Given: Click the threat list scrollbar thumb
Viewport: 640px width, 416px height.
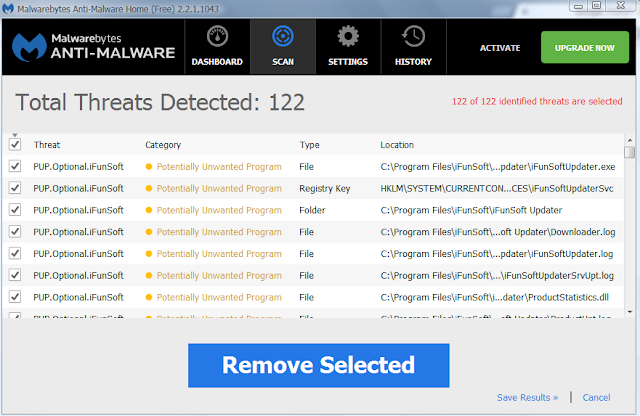Looking at the screenshot, I should (630, 152).
